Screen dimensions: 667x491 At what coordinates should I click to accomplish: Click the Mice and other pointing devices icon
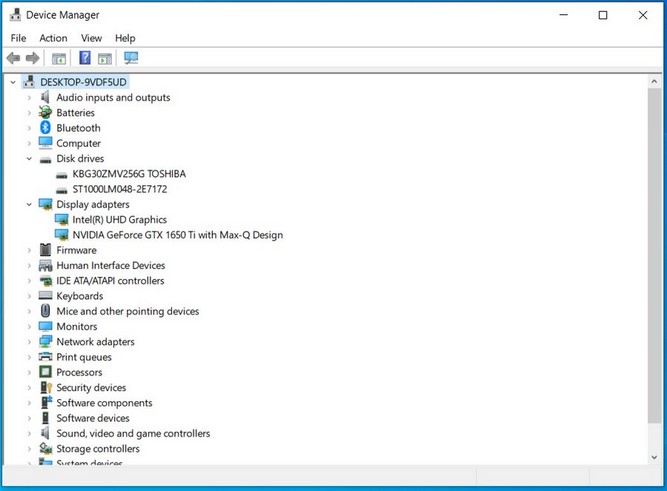coord(45,311)
